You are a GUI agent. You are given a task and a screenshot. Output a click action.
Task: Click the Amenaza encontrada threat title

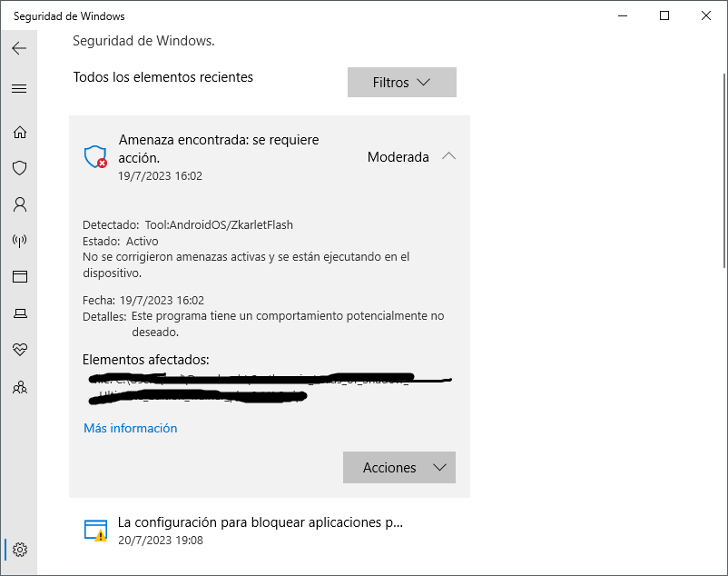point(219,149)
